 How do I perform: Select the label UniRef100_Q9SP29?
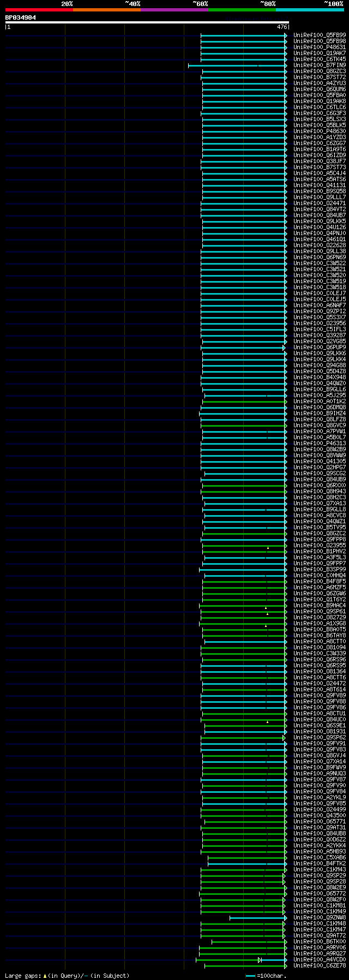(320, 875)
